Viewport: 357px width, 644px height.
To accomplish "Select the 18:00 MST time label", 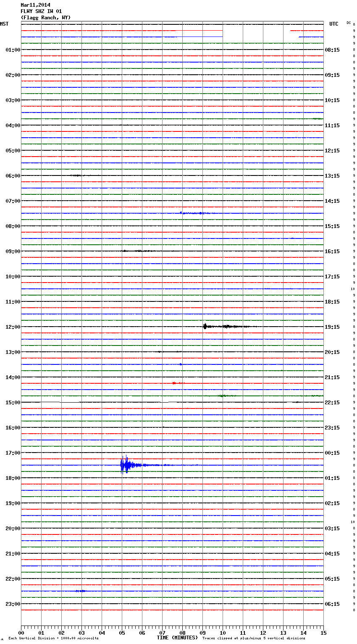I will point(13,478).
